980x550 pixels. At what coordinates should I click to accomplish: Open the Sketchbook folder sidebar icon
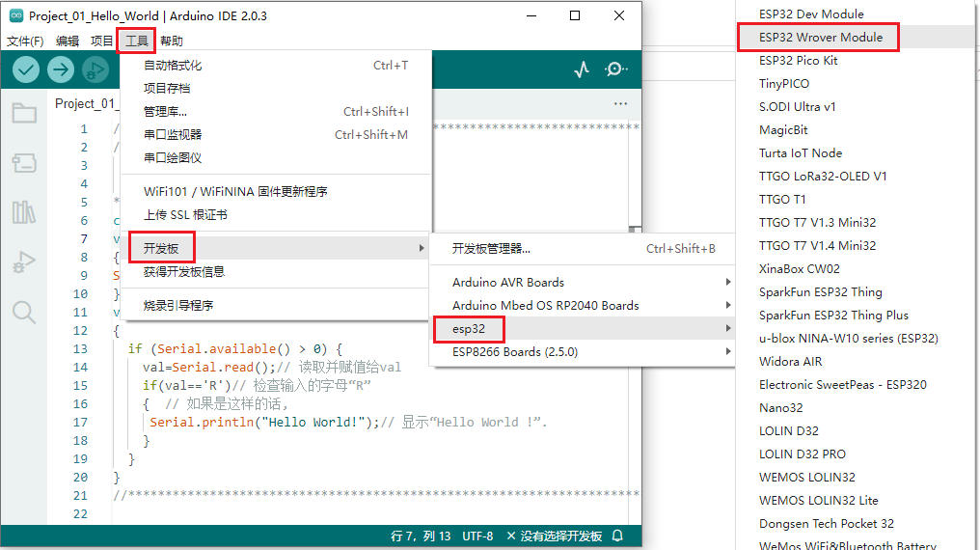tap(24, 114)
